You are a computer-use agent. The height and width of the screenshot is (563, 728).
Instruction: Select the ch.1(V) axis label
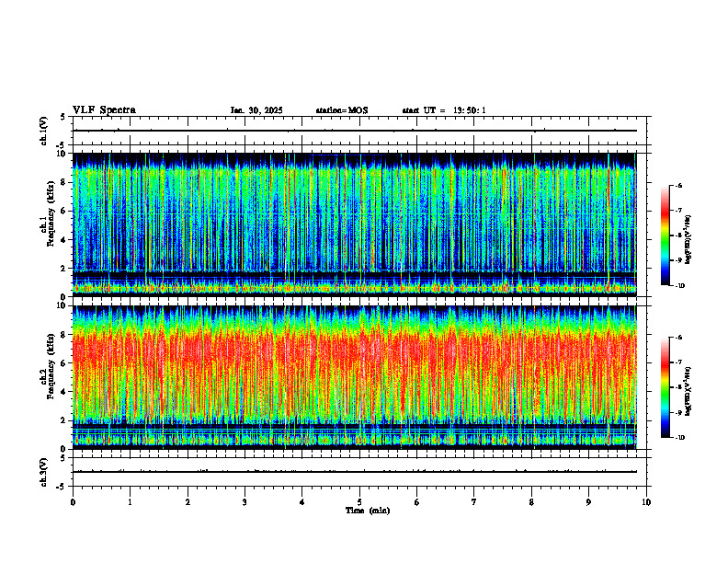(x=44, y=131)
